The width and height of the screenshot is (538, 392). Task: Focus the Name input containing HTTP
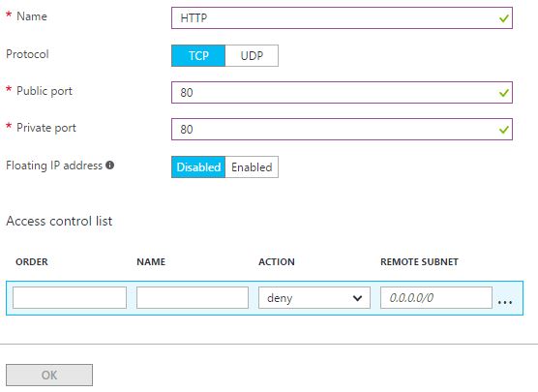342,18
